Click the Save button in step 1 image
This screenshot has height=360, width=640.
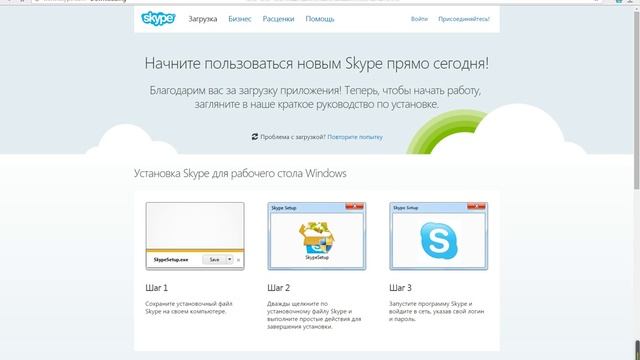tap(214, 260)
